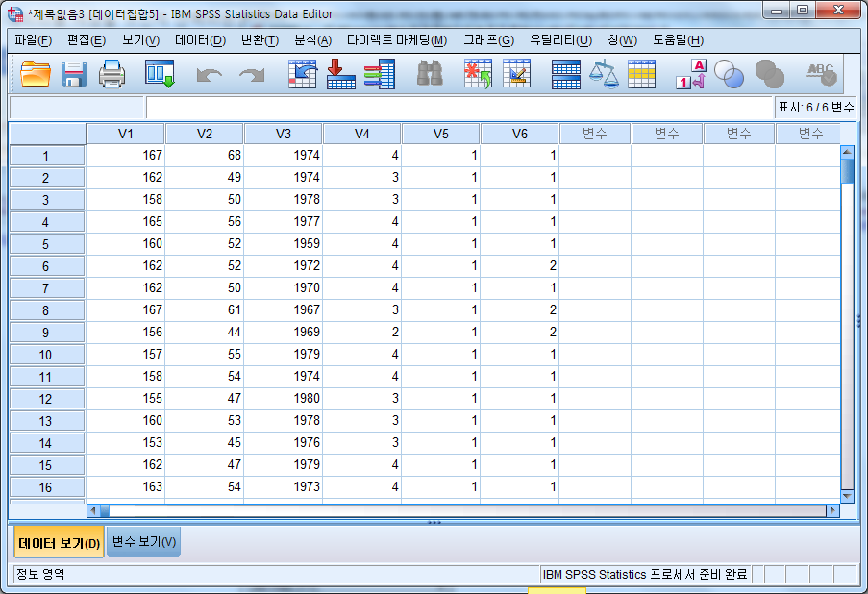This screenshot has width=868, height=594.
Task: Click the horizontal scrollbar right arrow
Action: [832, 510]
